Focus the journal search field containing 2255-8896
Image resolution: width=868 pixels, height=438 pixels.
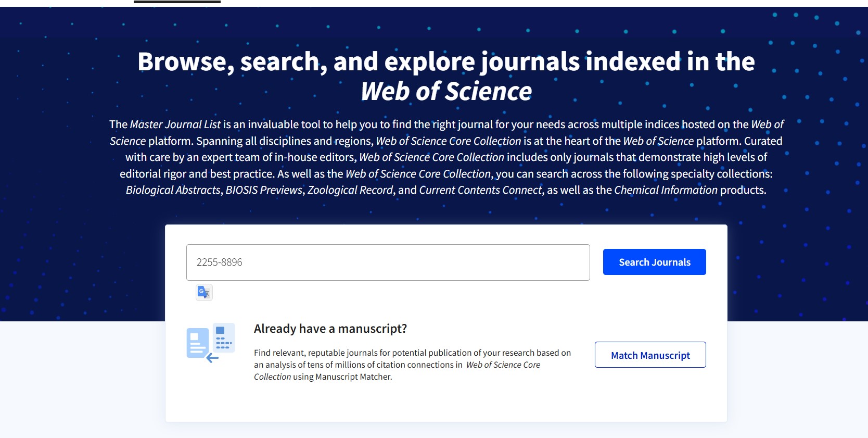pyautogui.click(x=388, y=262)
